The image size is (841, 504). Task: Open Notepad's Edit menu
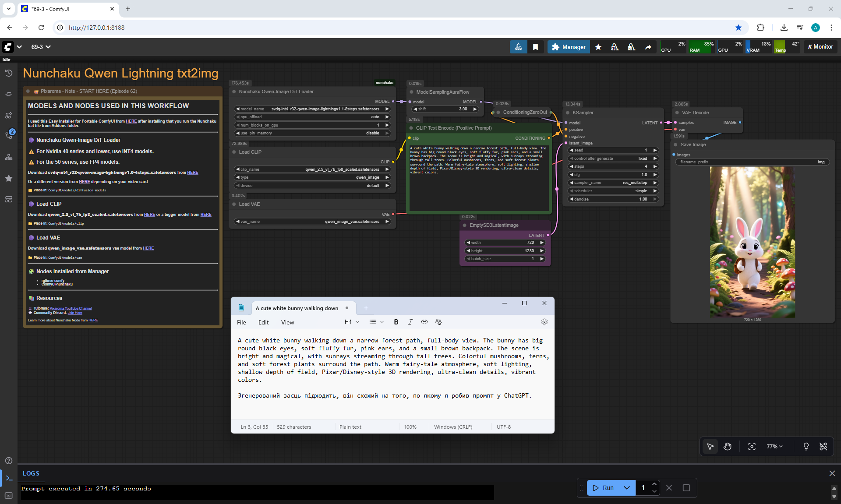263,322
